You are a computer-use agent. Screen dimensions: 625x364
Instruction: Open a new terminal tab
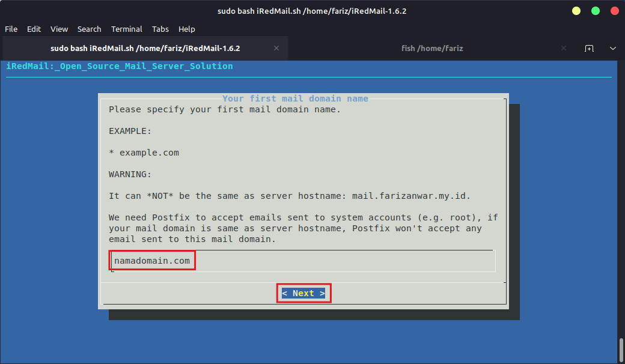tap(590, 48)
